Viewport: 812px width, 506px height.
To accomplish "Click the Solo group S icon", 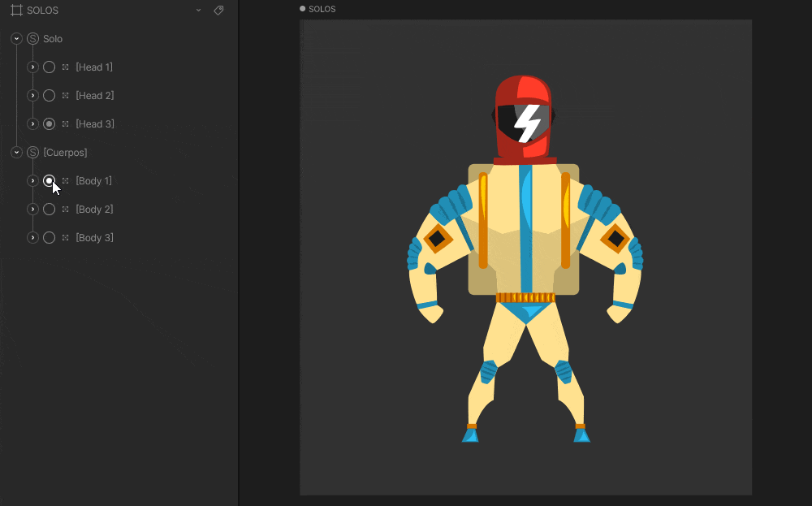I will 33,38.
